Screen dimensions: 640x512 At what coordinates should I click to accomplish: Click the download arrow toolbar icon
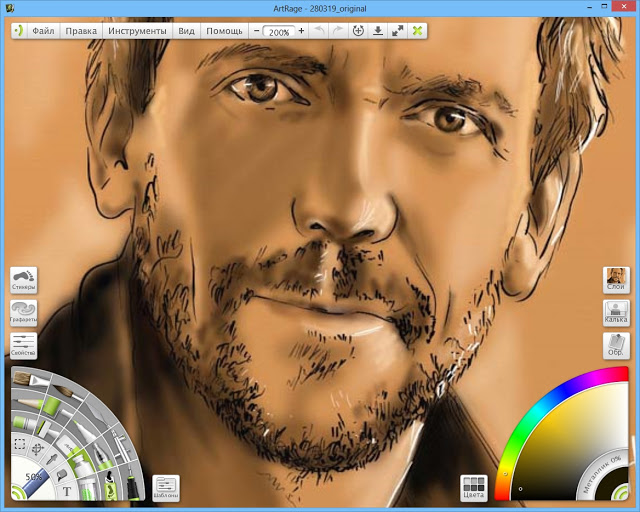(x=378, y=31)
